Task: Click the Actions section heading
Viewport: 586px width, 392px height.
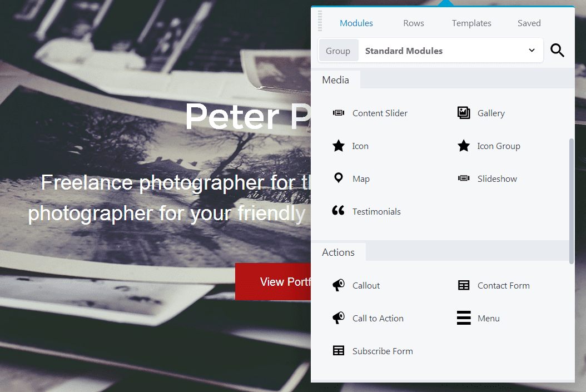Action: pyautogui.click(x=338, y=252)
